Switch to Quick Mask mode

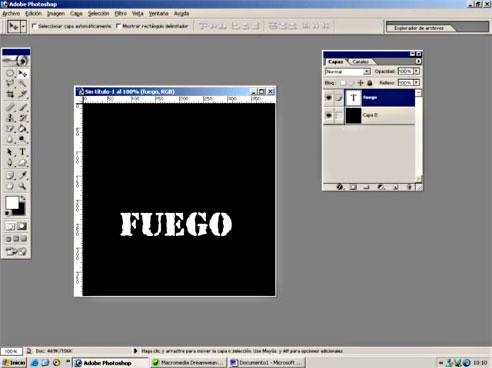click(22, 226)
